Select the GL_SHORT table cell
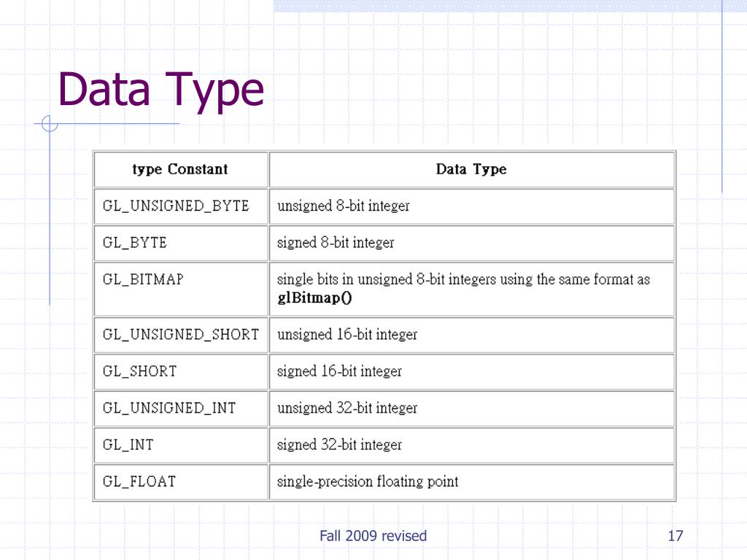 [x=181, y=371]
